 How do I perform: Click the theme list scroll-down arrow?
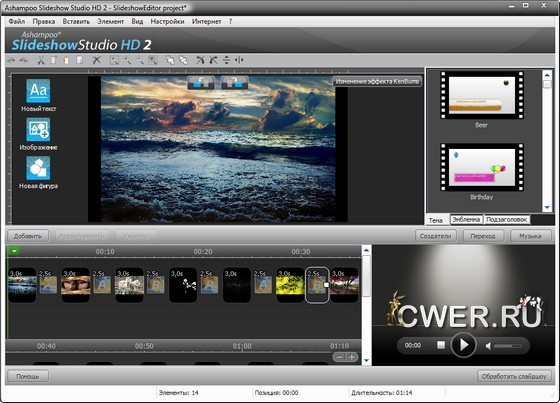(547, 207)
